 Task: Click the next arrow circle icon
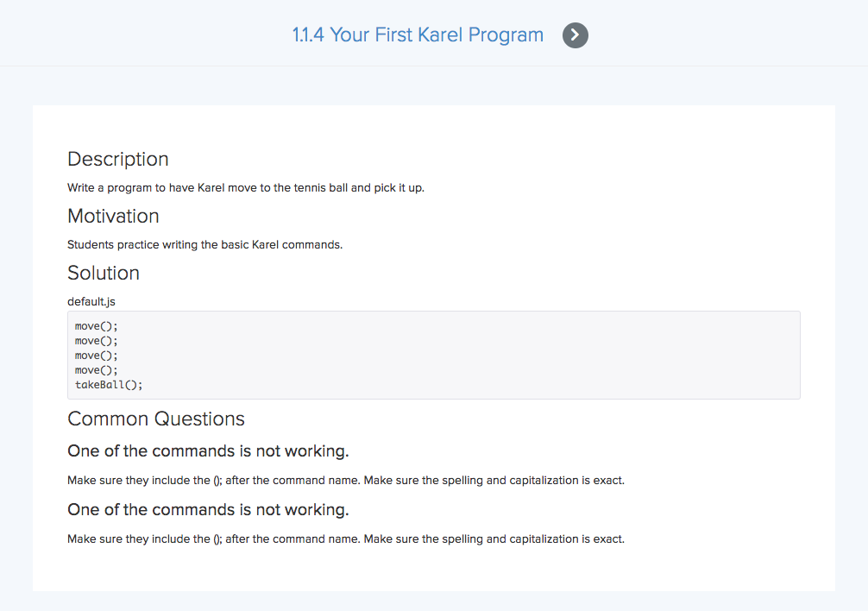[576, 35]
